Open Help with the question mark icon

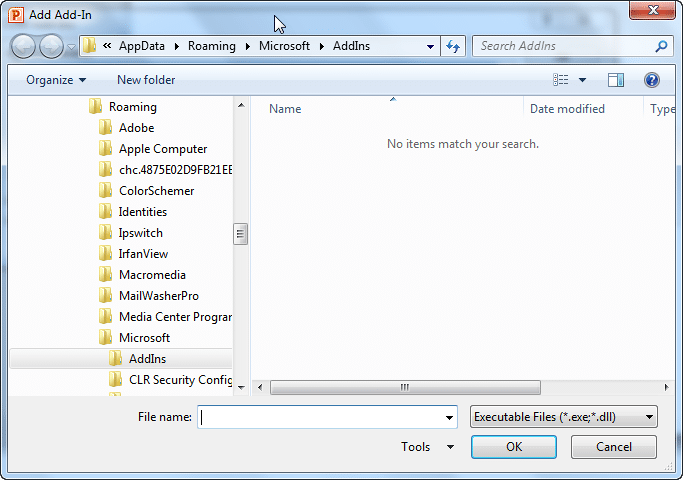(x=652, y=80)
